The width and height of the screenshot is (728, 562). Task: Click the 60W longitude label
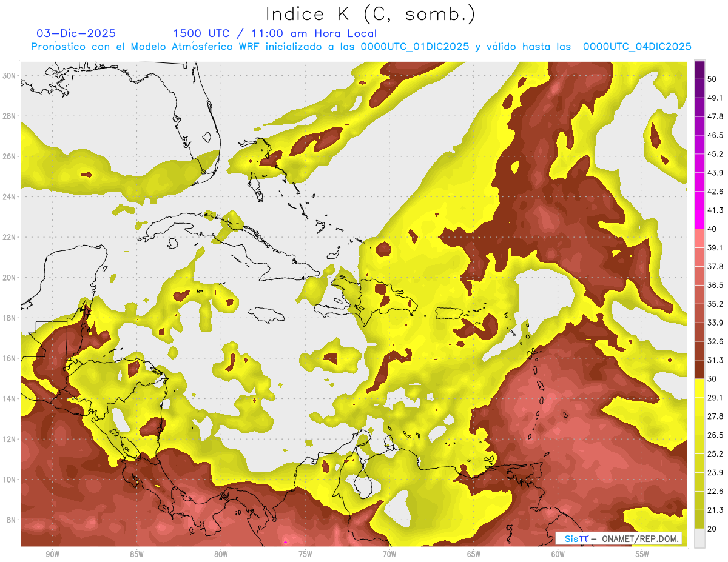click(x=558, y=555)
